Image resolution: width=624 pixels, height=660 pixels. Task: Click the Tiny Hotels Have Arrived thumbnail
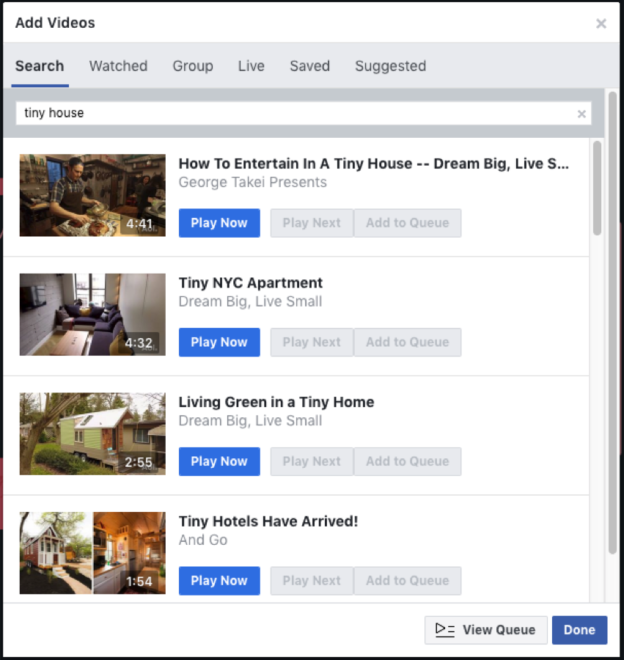click(93, 553)
